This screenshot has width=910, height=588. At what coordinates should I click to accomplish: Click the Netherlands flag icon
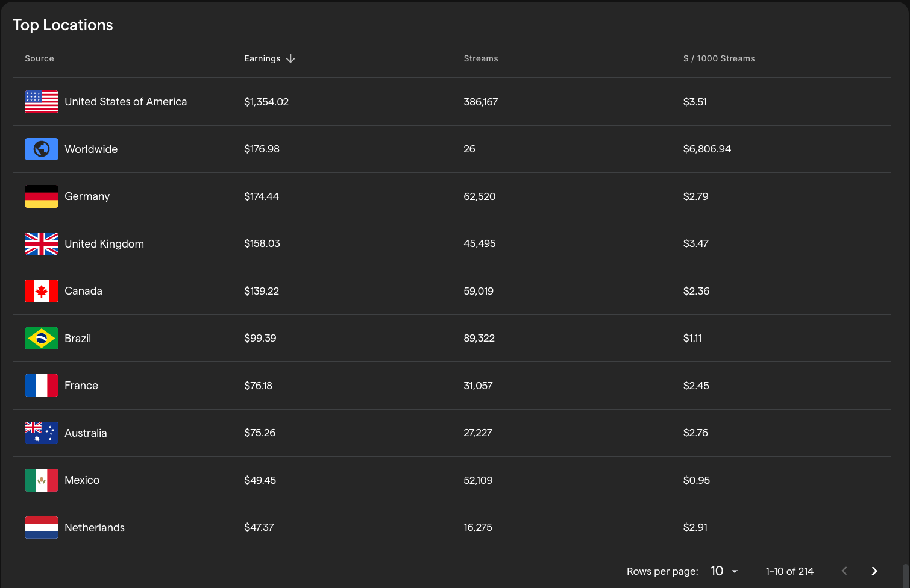click(x=42, y=527)
